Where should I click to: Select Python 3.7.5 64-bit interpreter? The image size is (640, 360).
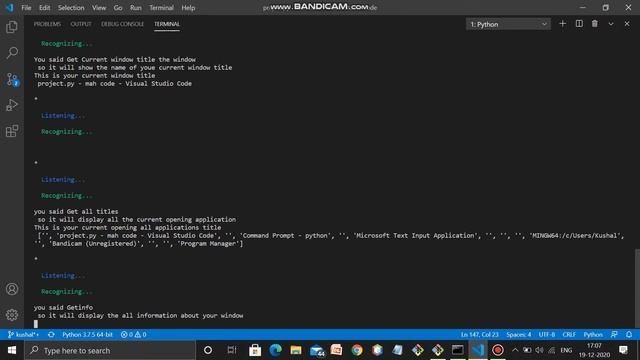[87, 334]
